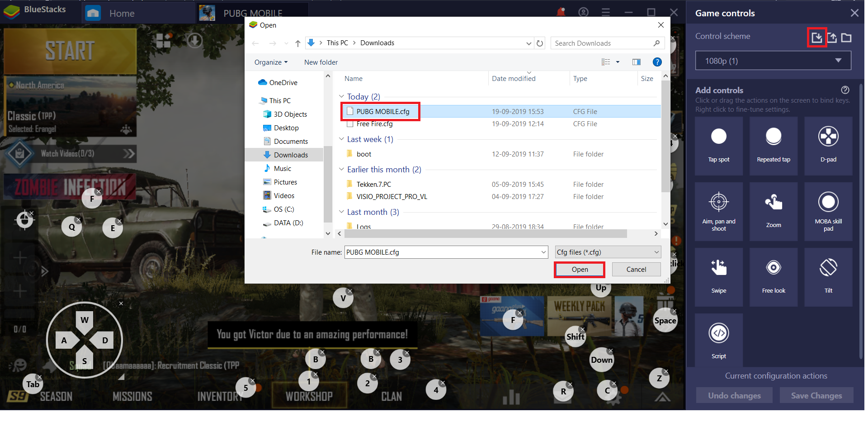This screenshot has height=436, width=868.
Task: Add a Zoom control
Action: [774, 212]
